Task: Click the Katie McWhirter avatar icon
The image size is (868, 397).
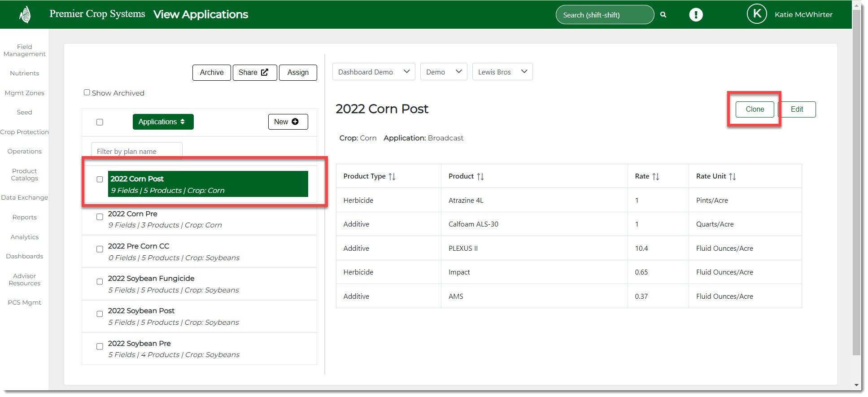Action: [757, 14]
